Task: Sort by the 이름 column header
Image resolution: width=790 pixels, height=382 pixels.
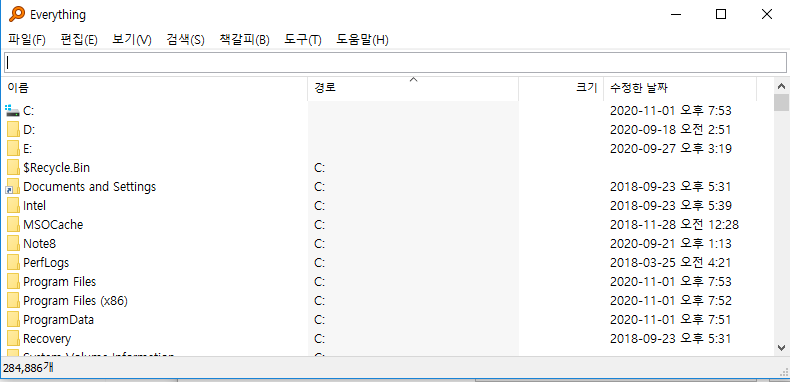Action: pyautogui.click(x=154, y=88)
